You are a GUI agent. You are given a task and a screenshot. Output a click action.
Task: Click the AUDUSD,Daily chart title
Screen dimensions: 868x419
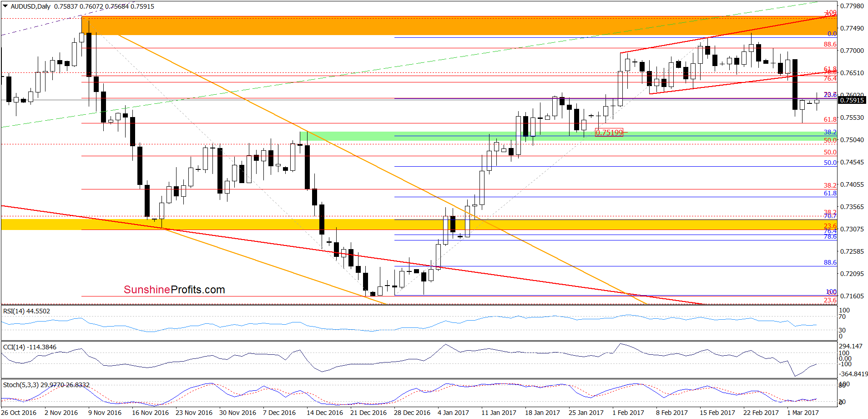(x=30, y=6)
